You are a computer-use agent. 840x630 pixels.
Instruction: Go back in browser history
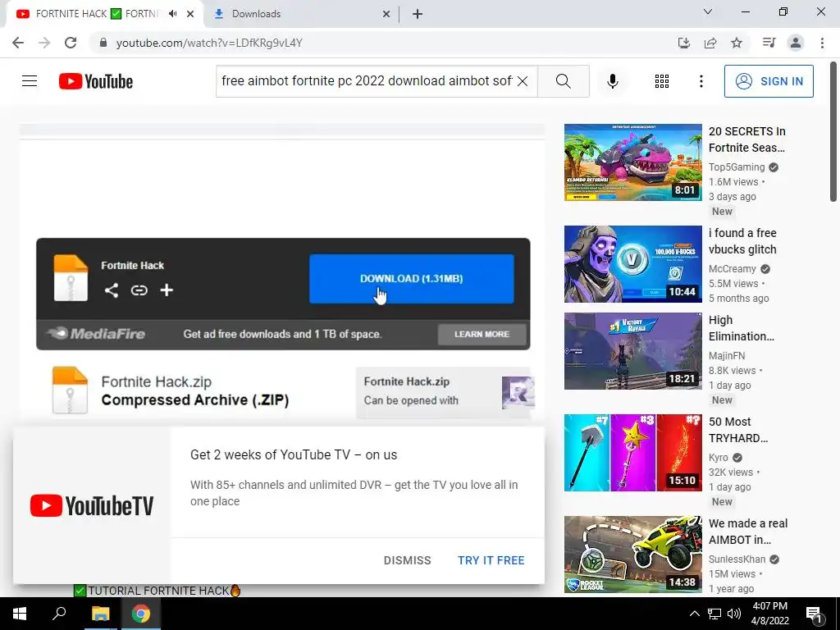pos(18,43)
